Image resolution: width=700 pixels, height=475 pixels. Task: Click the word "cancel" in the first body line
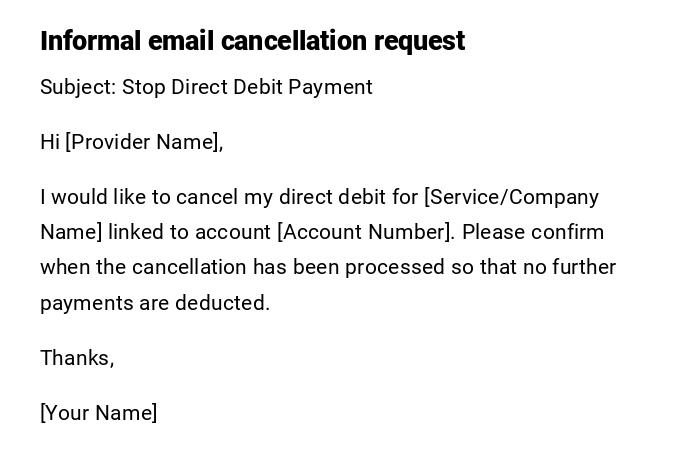click(207, 197)
